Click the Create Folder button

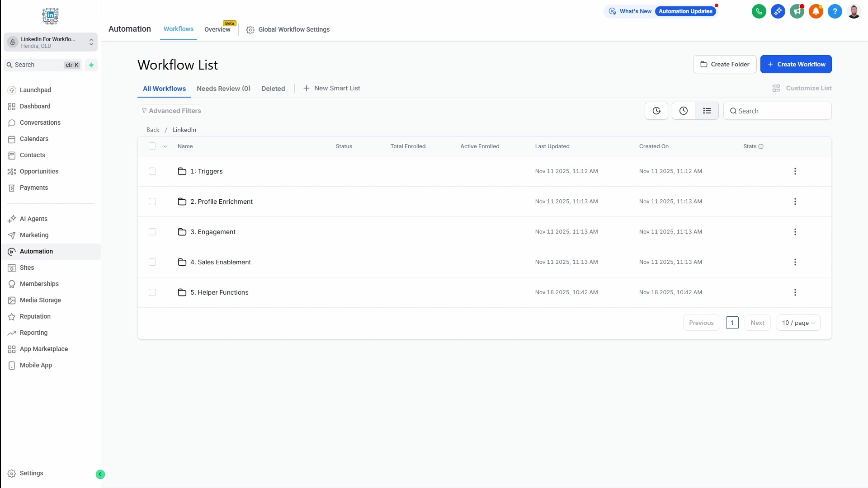(x=724, y=64)
